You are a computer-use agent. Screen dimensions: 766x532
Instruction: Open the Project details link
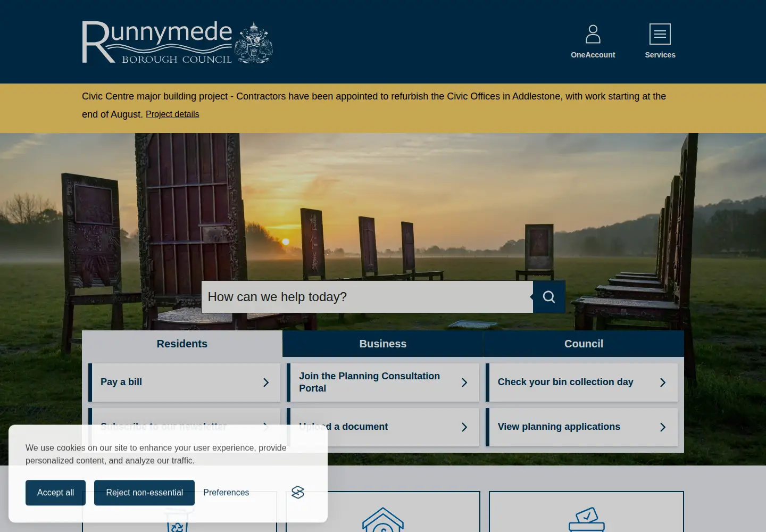(x=172, y=114)
